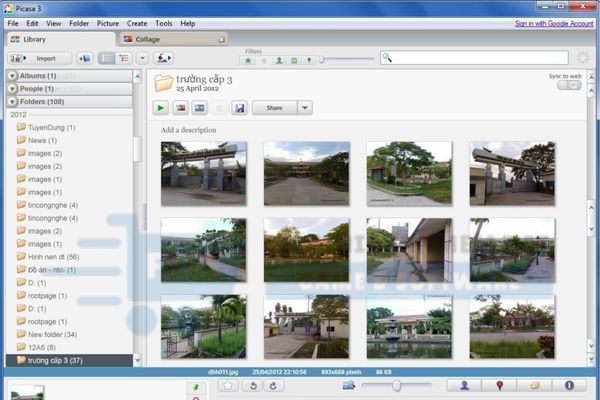Adjust the thumbnail size slider

click(396, 385)
